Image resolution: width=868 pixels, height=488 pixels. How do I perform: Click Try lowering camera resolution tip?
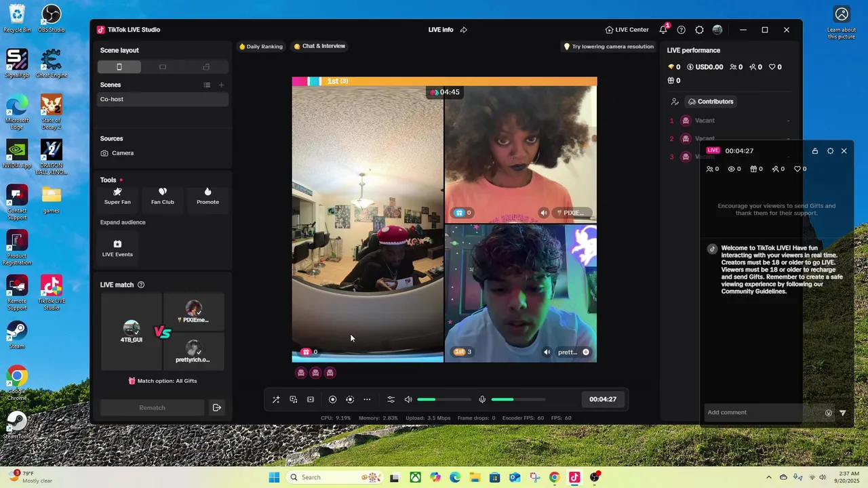609,47
